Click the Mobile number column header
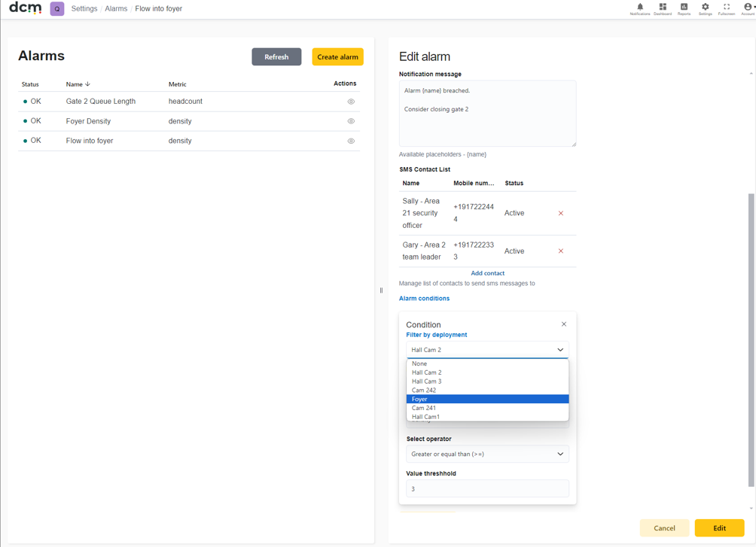Screen dimensions: 756x547 coord(474,183)
